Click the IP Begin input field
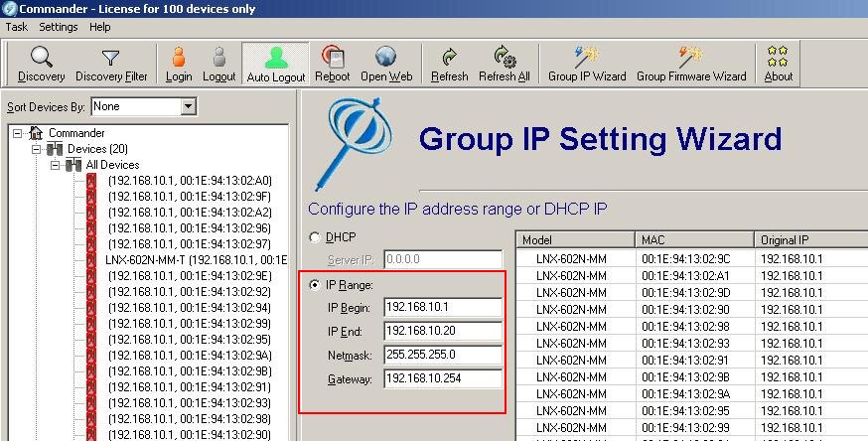The height and width of the screenshot is (441, 868). (443, 307)
